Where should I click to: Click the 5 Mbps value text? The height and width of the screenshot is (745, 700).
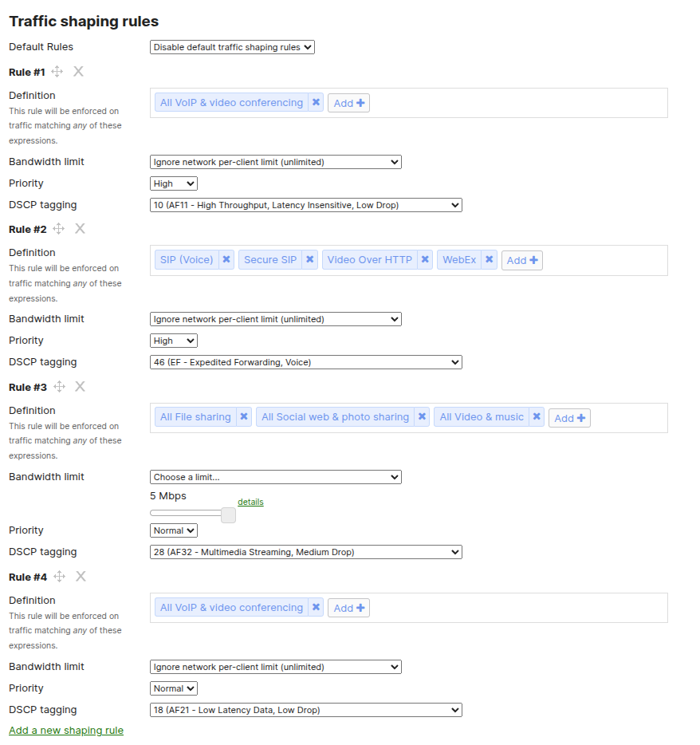[168, 496]
